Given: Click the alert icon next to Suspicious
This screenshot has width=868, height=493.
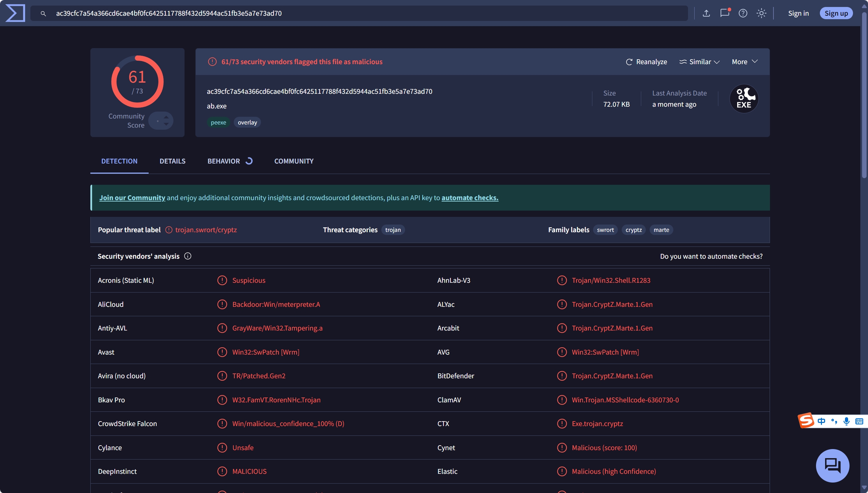Looking at the screenshot, I should pos(222,280).
